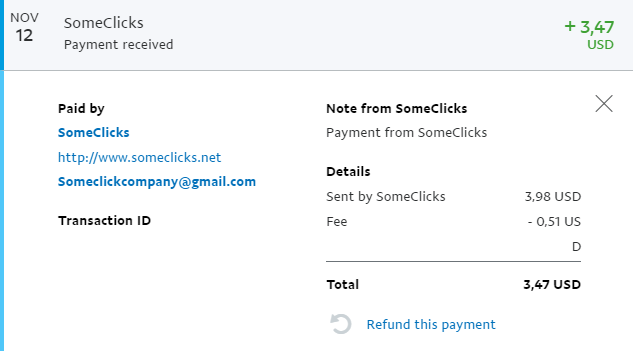The image size is (633, 363).
Task: Click the Transaction ID label
Action: 104,220
